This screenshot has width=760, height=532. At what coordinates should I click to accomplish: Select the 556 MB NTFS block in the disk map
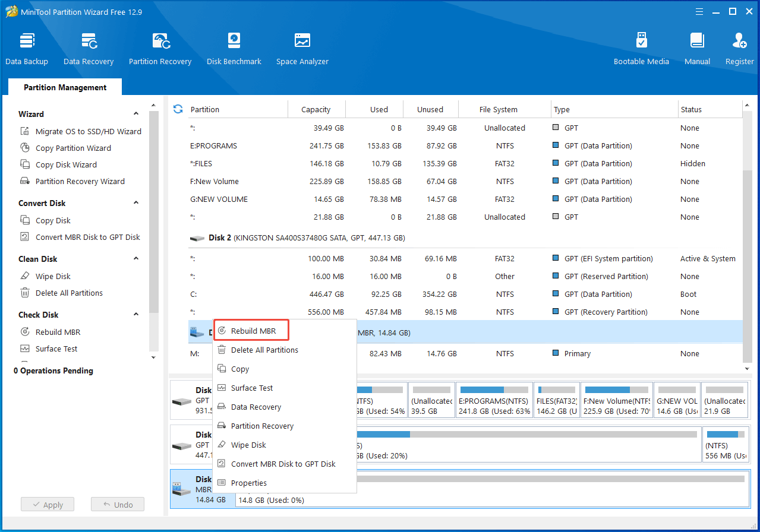point(726,444)
